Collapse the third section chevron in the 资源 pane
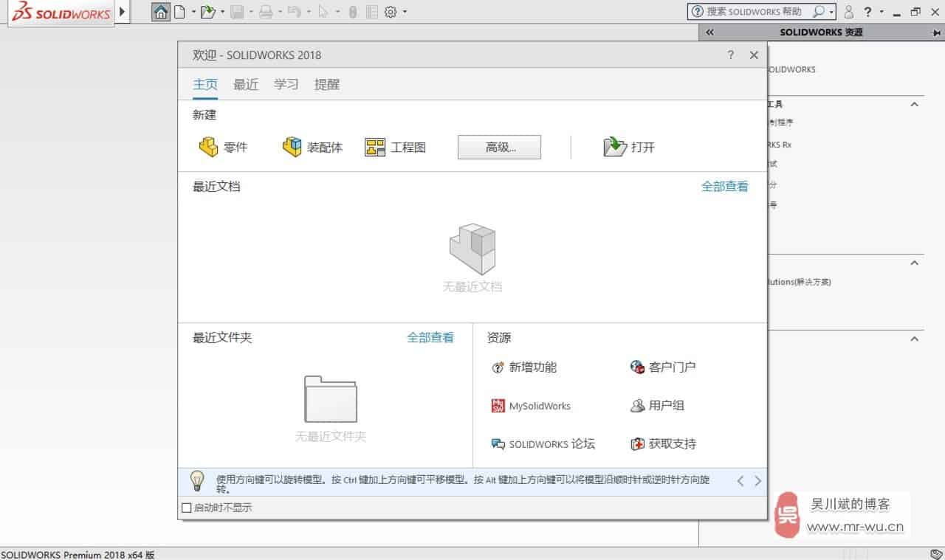Viewport: 945px width, 560px height. [x=914, y=339]
